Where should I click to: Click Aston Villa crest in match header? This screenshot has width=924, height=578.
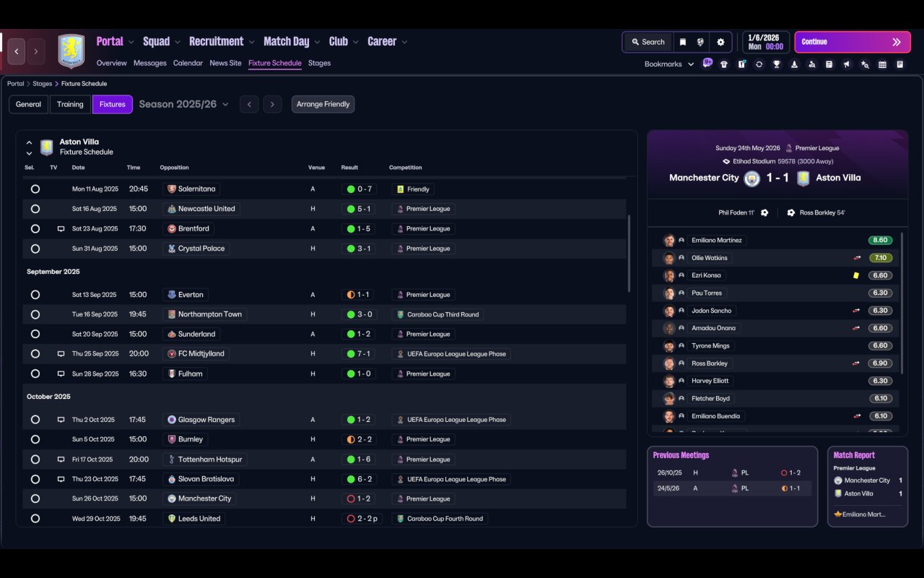803,178
